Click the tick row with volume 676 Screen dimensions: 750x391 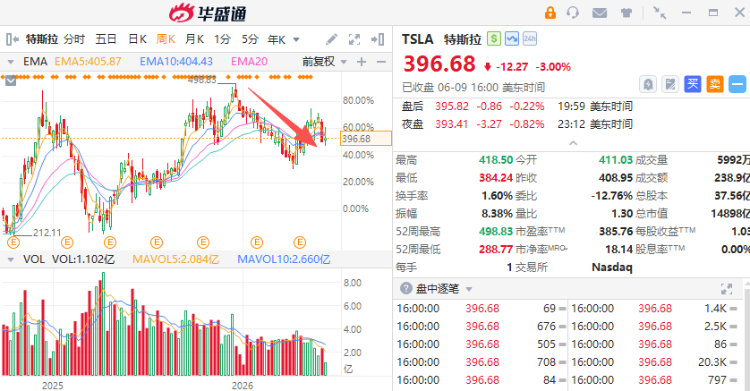point(481,326)
